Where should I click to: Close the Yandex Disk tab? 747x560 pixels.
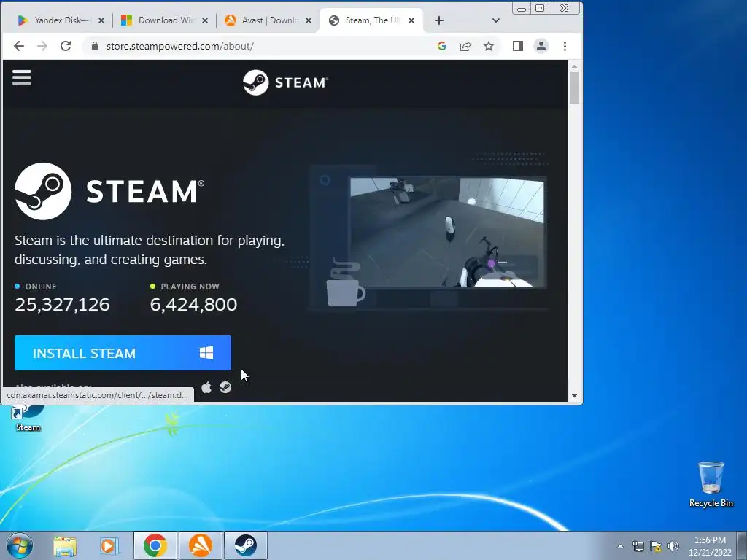point(101,20)
